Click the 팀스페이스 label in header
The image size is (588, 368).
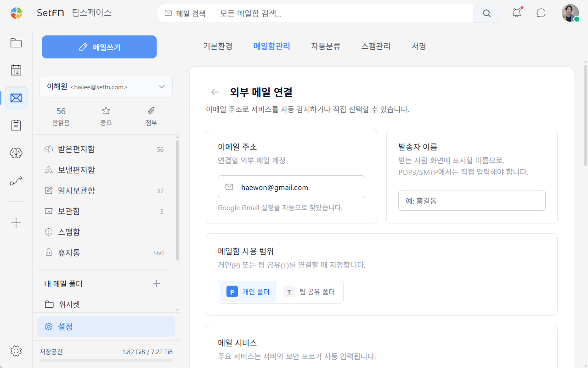point(91,13)
